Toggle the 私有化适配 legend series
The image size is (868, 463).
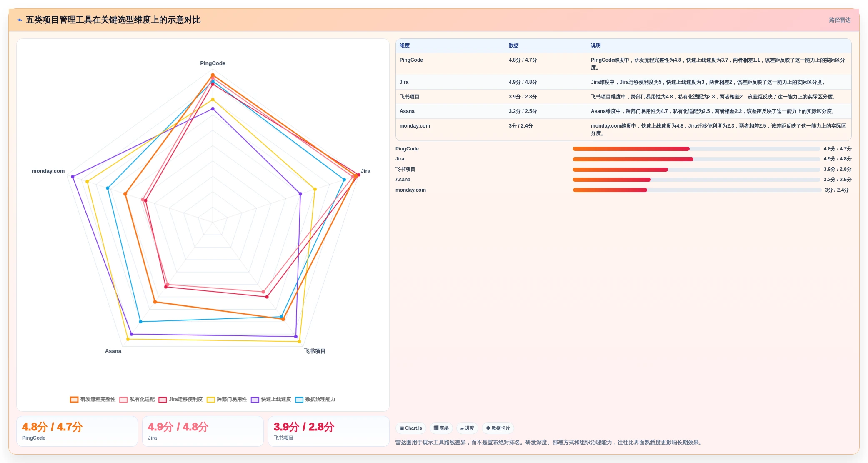pyautogui.click(x=137, y=399)
